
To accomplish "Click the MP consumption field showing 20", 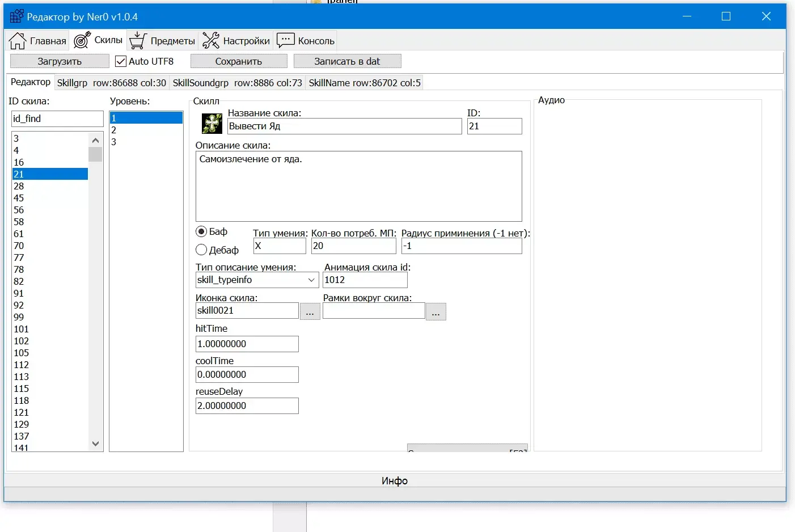I will [354, 246].
